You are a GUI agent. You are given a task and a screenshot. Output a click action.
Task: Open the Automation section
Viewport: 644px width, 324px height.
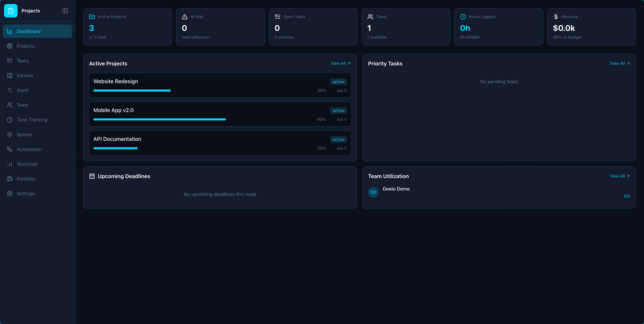click(29, 149)
